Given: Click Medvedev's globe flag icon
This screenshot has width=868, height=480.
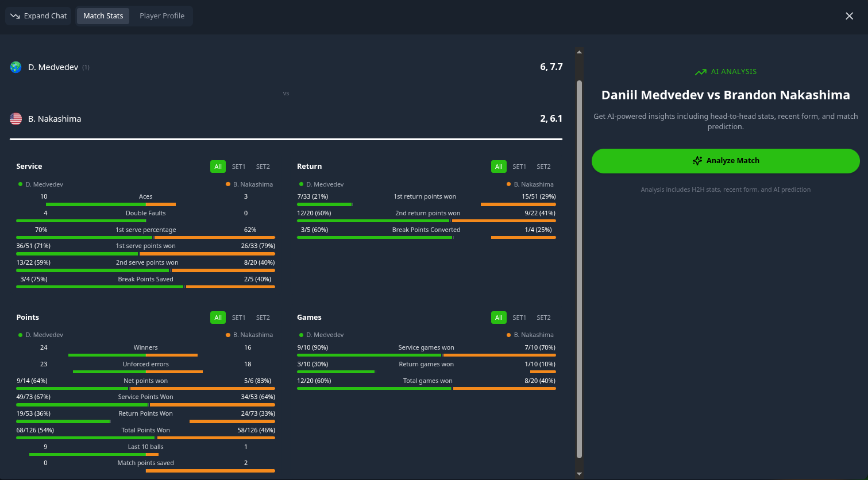Looking at the screenshot, I should (16, 67).
